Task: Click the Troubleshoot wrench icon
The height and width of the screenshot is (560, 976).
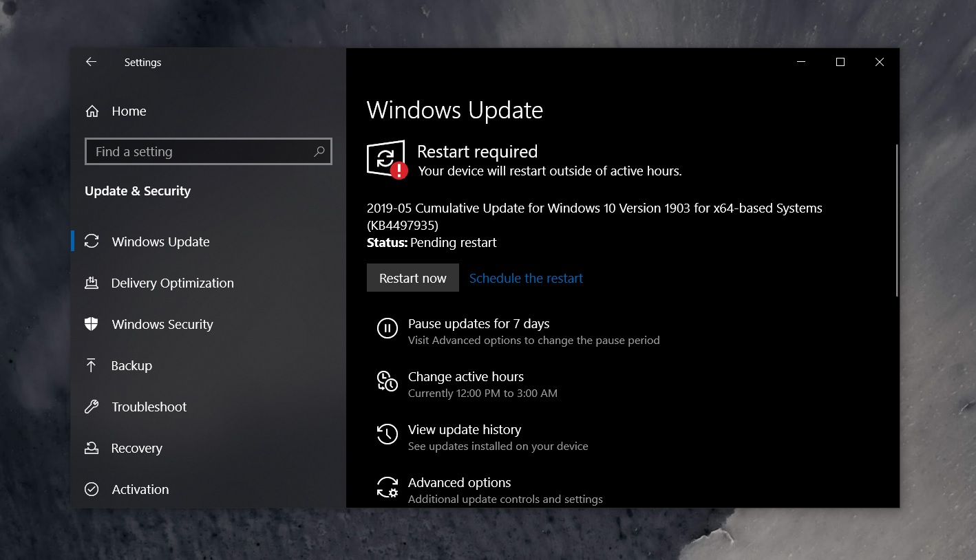Action: (x=92, y=407)
